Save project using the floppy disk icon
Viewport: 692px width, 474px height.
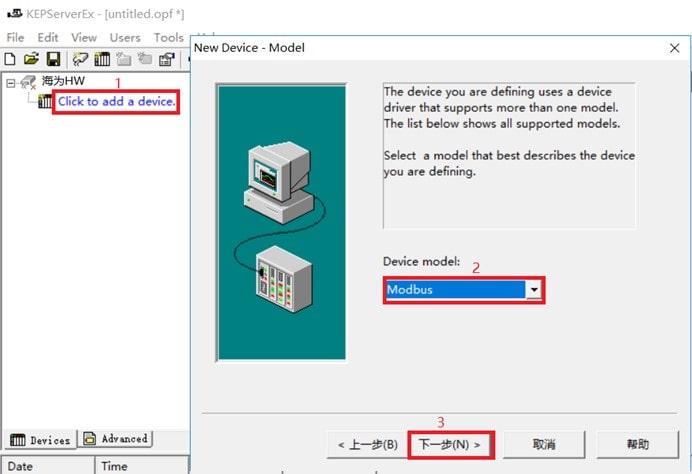pos(53,59)
